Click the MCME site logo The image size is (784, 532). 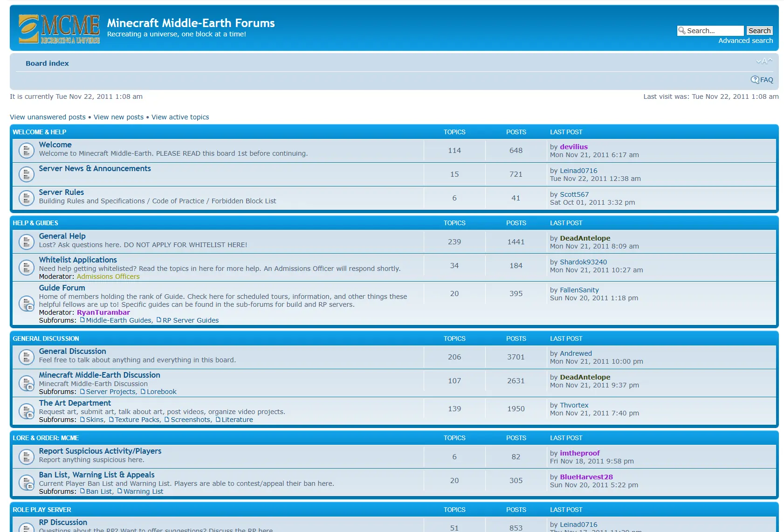point(59,29)
